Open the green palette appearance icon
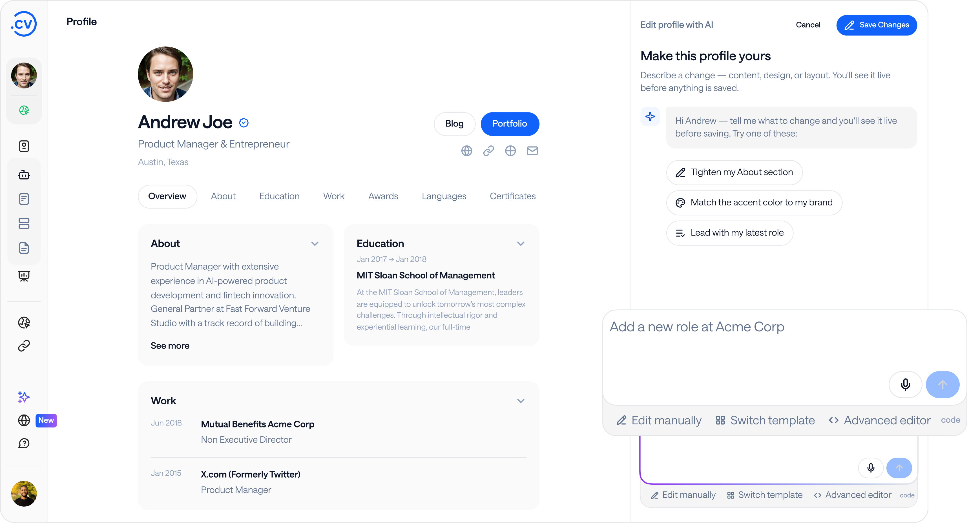This screenshot has width=980, height=523. (x=24, y=110)
